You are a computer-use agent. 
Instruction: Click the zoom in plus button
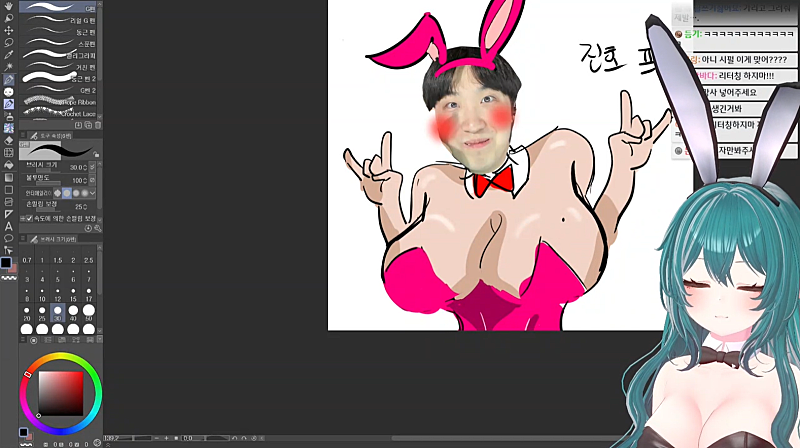click(x=166, y=438)
